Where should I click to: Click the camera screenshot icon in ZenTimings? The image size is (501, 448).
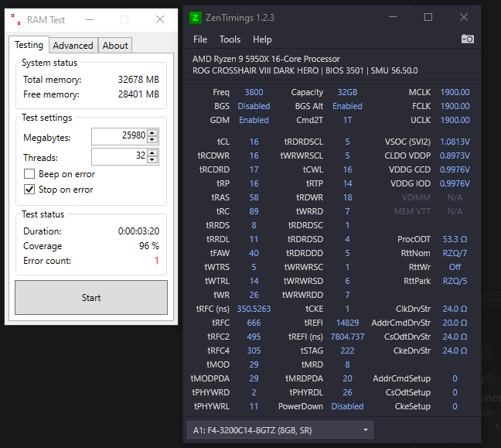468,39
